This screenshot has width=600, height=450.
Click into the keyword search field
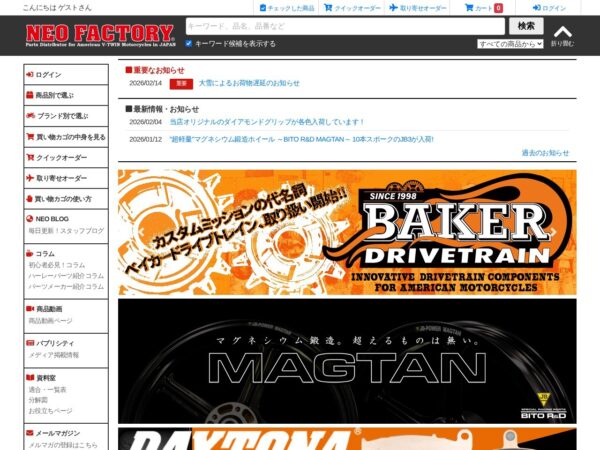coord(345,26)
